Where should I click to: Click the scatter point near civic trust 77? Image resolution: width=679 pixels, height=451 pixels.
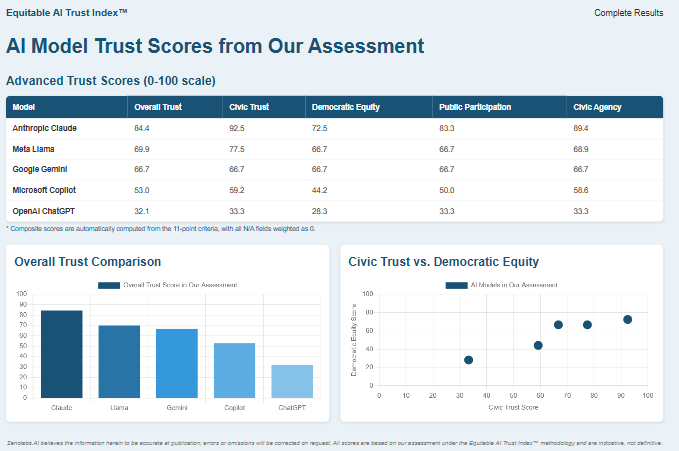pyautogui.click(x=587, y=325)
